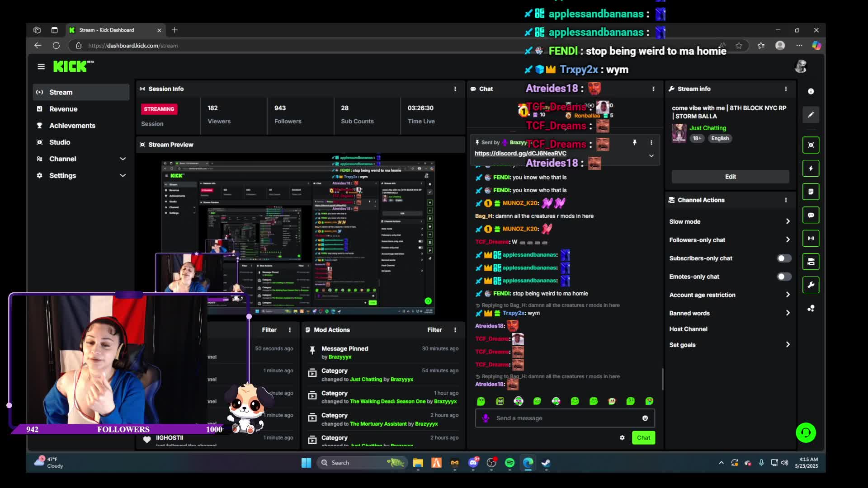The image size is (868, 488).
Task: Click the wrench icon in right toolbar
Action: pyautogui.click(x=811, y=285)
